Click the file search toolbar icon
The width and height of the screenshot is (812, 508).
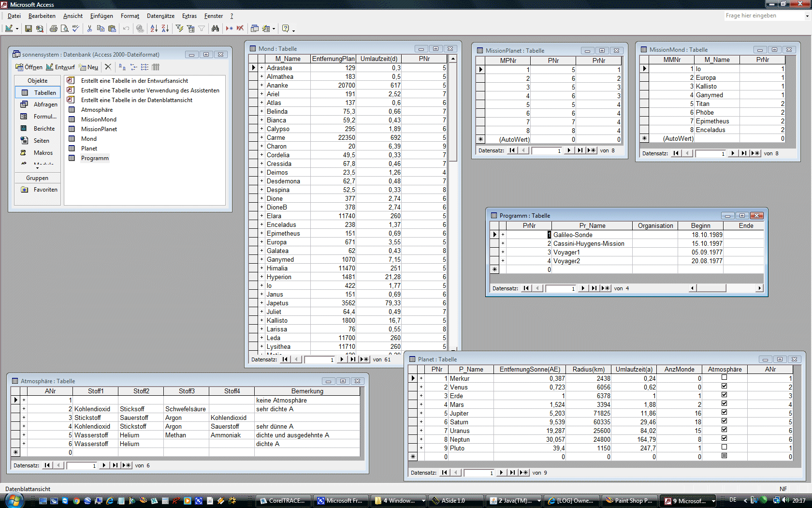tap(40, 29)
